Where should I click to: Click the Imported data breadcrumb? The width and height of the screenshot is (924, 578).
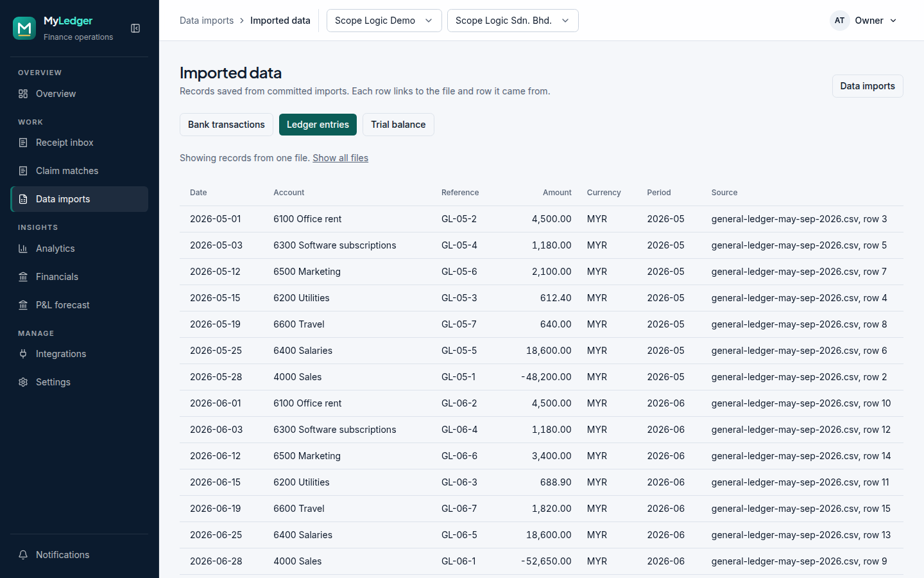point(280,21)
